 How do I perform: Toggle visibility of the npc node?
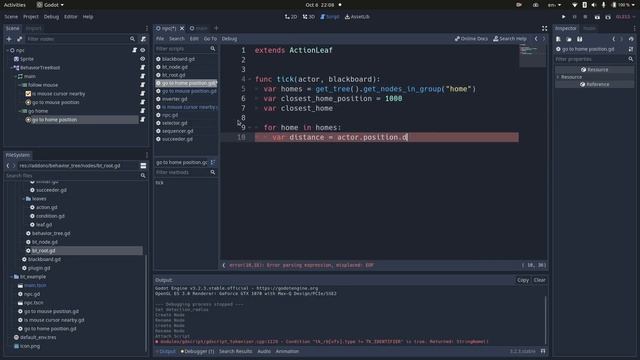tap(143, 50)
